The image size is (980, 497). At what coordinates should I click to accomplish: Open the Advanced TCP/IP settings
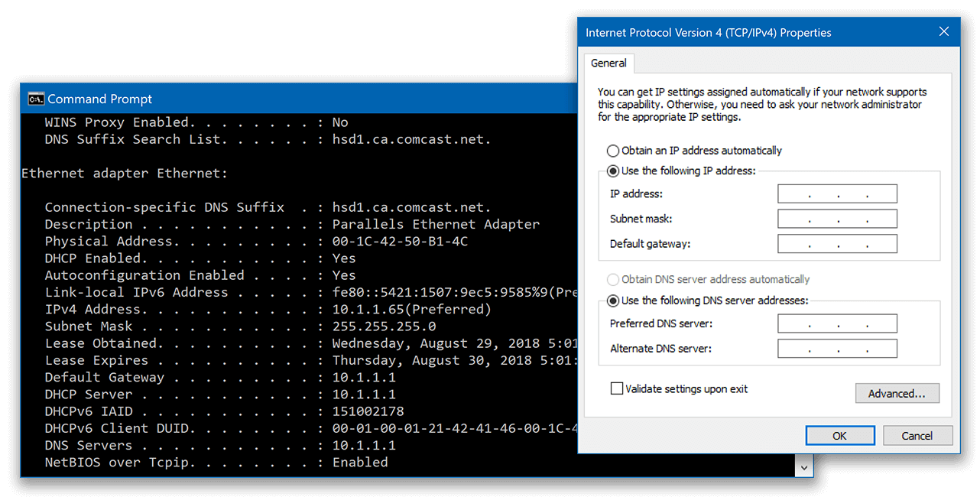tap(897, 393)
